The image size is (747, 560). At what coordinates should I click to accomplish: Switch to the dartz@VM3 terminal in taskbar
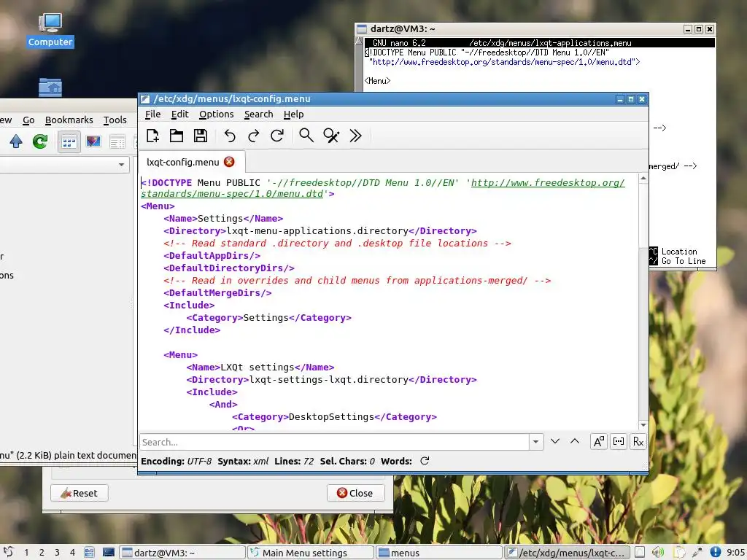tap(182, 553)
